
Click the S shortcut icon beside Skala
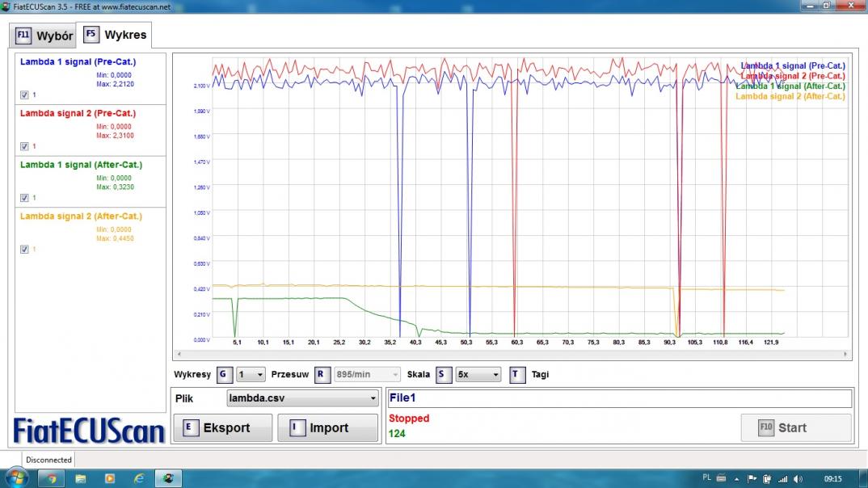click(x=443, y=375)
